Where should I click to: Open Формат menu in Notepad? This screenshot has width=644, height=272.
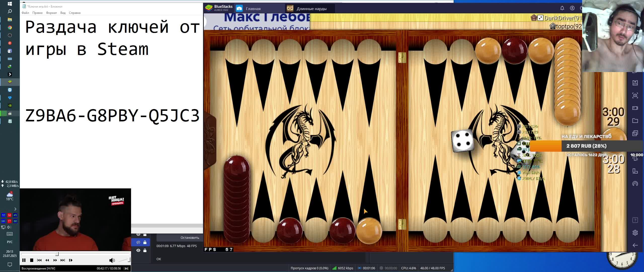[51, 13]
